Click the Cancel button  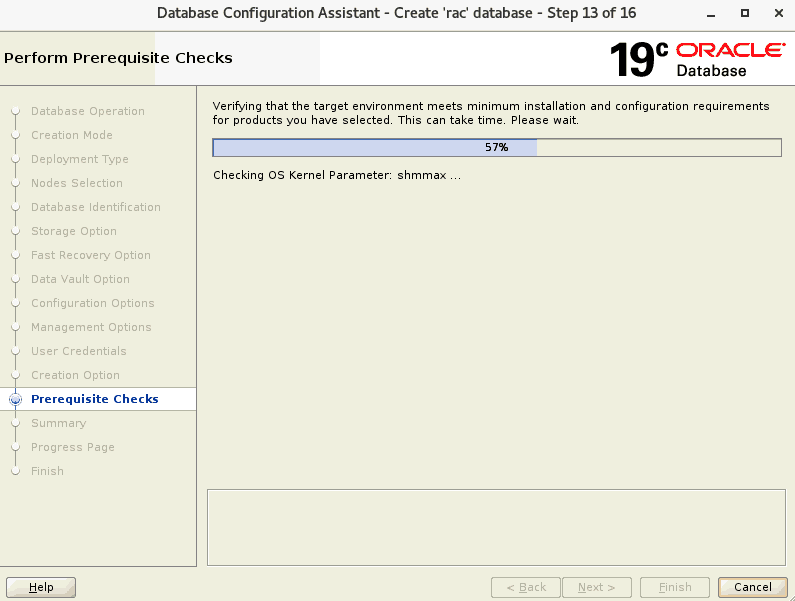752,587
